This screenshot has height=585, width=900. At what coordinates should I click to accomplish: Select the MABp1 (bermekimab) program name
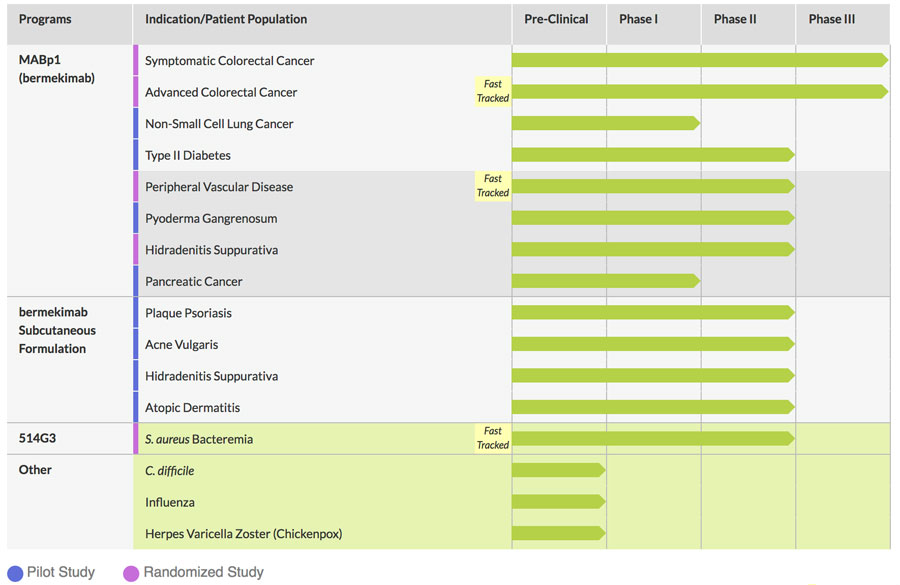coord(57,69)
